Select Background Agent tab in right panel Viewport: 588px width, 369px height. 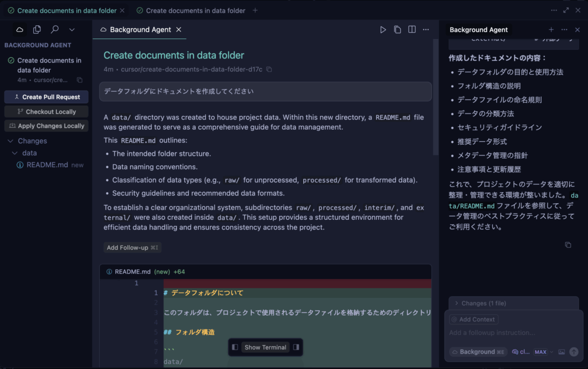[478, 30]
